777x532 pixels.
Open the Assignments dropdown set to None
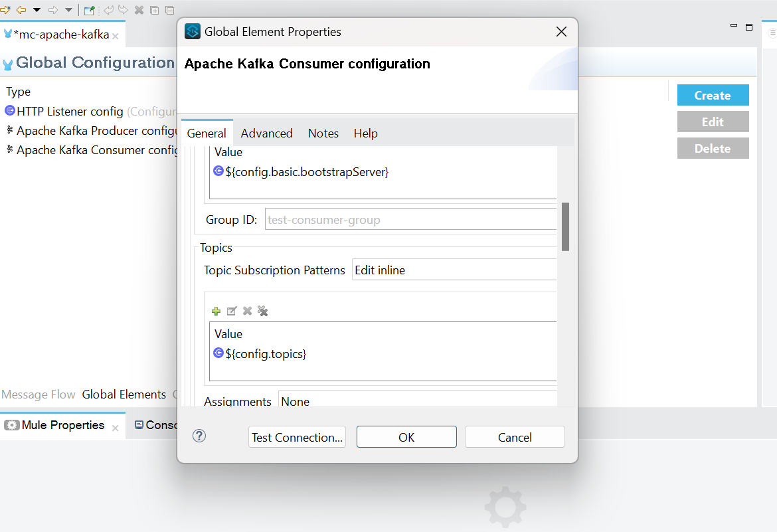coord(417,401)
